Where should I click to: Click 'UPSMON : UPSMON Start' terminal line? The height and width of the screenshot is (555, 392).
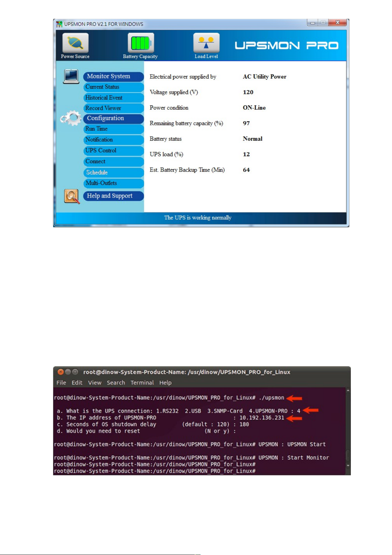[x=292, y=444]
